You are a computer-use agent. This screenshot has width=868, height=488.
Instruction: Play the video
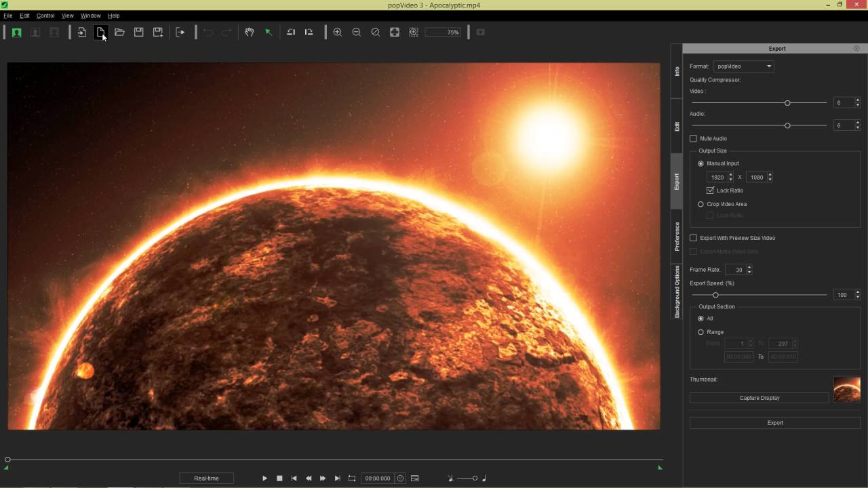tap(265, 478)
